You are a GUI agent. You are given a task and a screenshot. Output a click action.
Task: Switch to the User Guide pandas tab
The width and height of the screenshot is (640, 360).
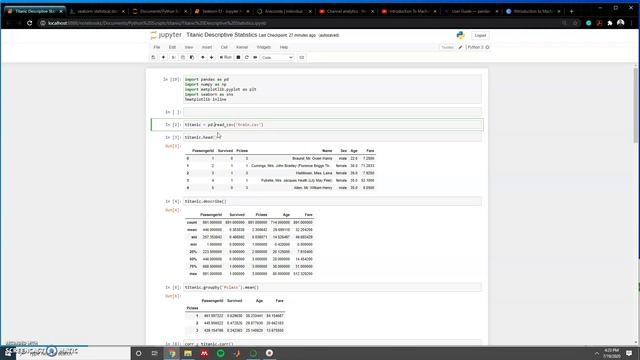[x=471, y=11]
